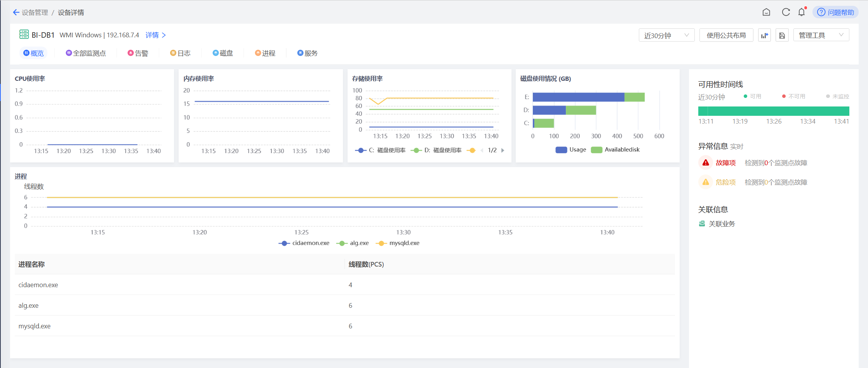This screenshot has width=868, height=368.
Task: Click the 故障项 label
Action: tap(725, 162)
